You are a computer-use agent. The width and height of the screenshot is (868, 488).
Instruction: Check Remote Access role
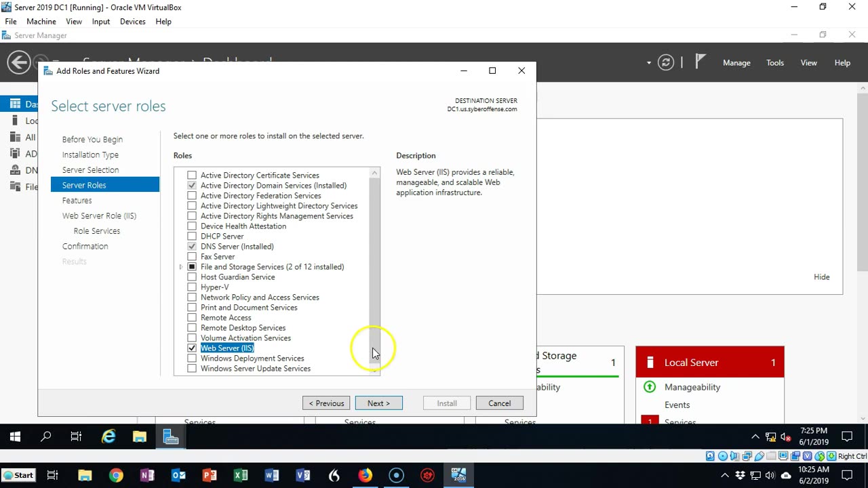[192, 317]
